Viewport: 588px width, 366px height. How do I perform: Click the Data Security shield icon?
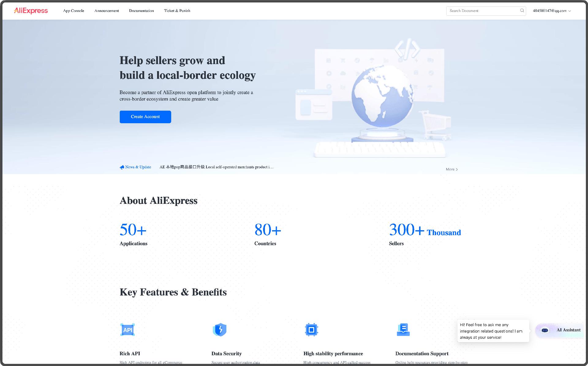(220, 330)
